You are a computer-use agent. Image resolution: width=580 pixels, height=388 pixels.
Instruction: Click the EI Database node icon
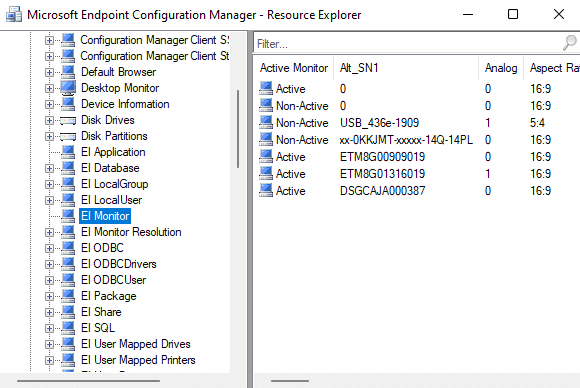(68, 168)
